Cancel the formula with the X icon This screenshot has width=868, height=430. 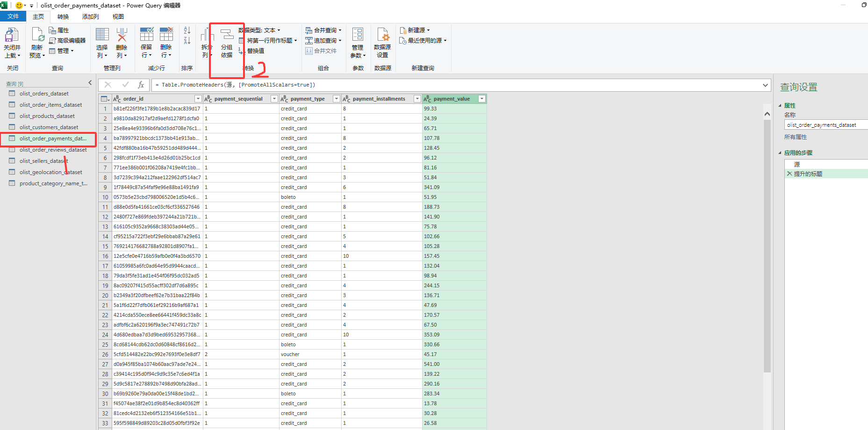pos(108,85)
